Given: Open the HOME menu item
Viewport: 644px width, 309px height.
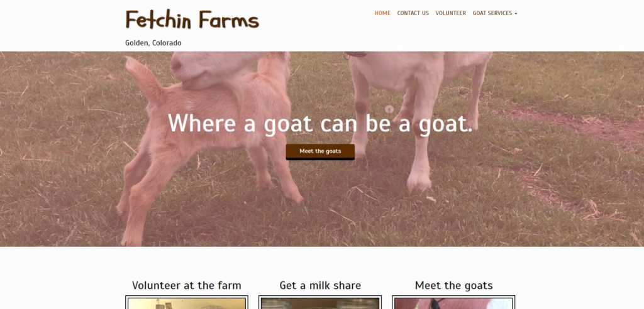Looking at the screenshot, I should [x=382, y=13].
